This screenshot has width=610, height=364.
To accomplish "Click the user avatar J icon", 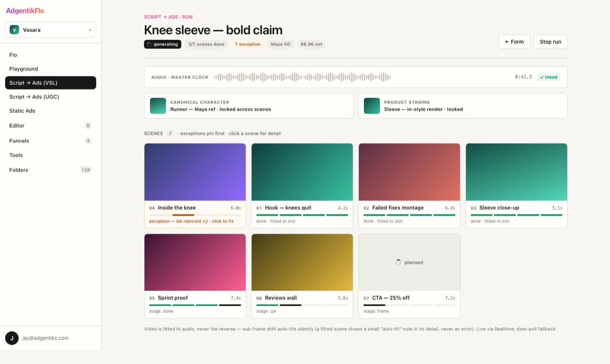I will pos(12,338).
